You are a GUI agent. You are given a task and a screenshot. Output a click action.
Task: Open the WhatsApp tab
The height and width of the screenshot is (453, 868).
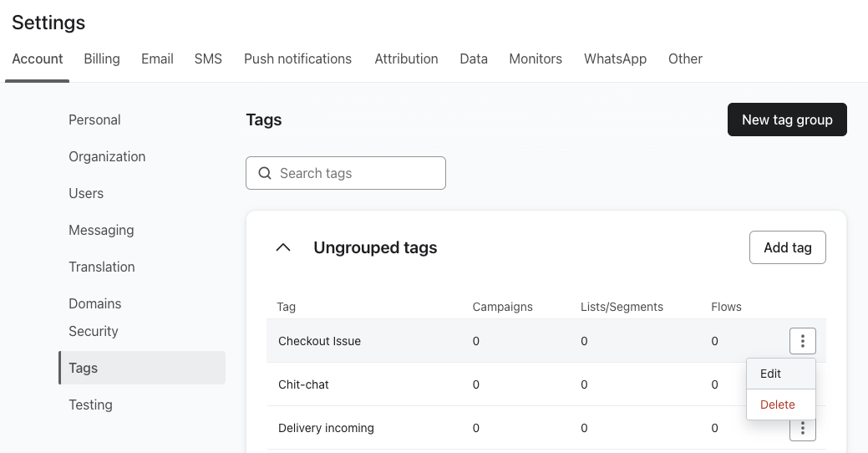click(615, 59)
